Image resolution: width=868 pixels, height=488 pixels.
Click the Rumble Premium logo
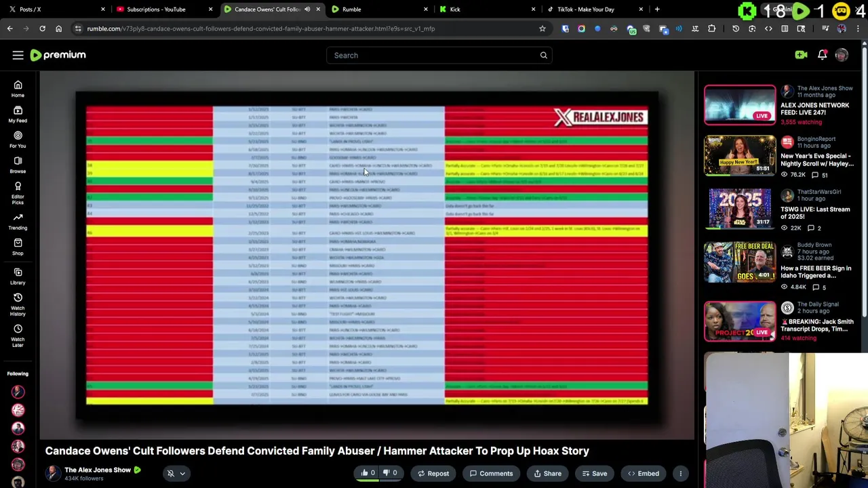[58, 55]
